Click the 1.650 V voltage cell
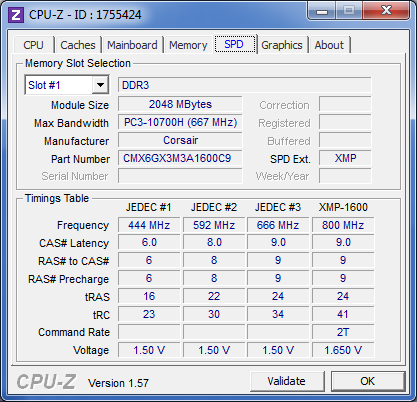 coord(343,350)
